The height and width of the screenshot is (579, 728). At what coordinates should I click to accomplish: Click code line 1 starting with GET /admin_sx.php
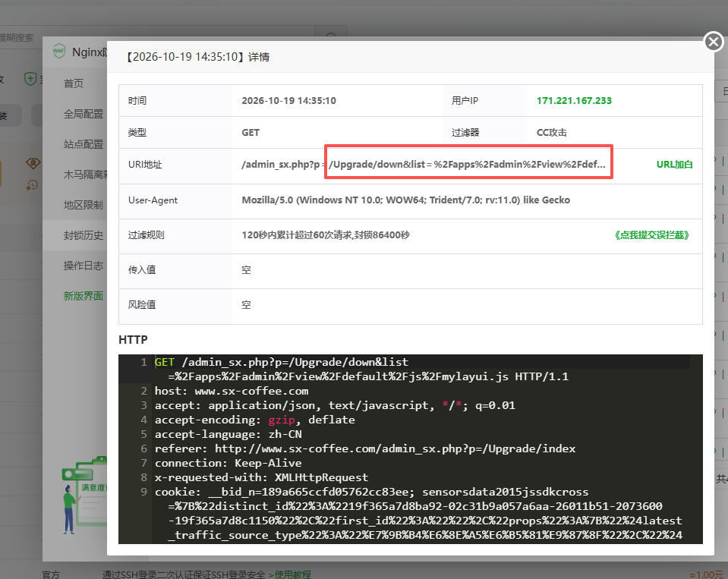(x=361, y=370)
